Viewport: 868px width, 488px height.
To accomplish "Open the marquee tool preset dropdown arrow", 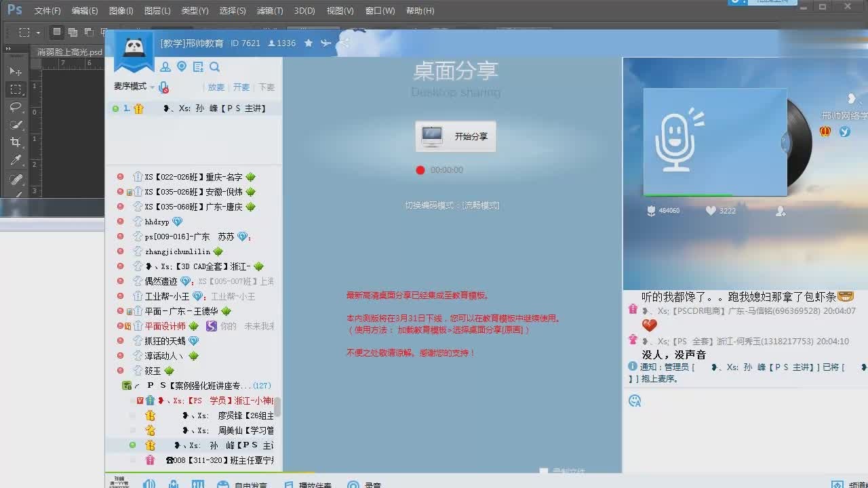I will click(38, 32).
